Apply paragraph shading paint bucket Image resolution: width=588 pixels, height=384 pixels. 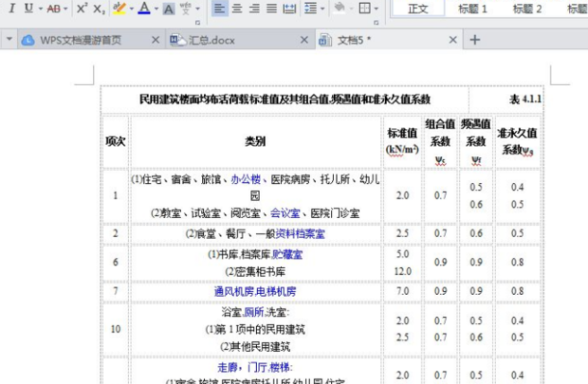pyautogui.click(x=340, y=9)
